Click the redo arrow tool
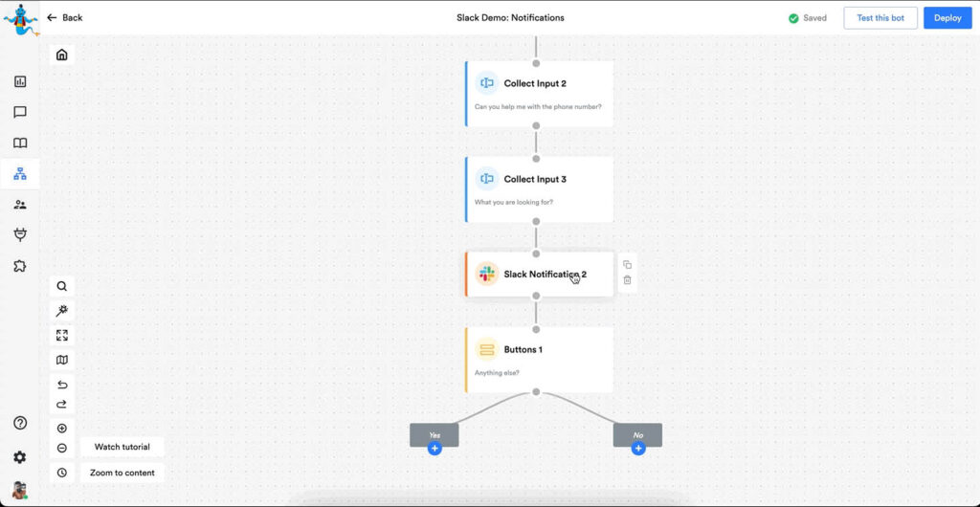This screenshot has height=507, width=980. click(x=62, y=404)
